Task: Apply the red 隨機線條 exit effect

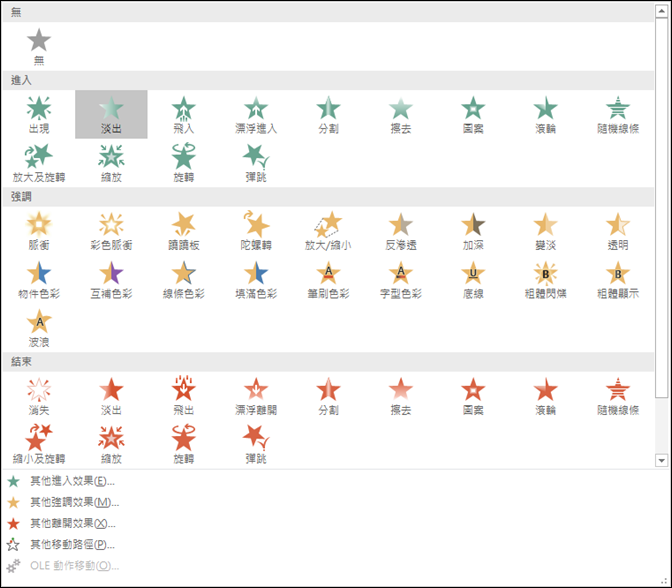Action: (x=618, y=396)
